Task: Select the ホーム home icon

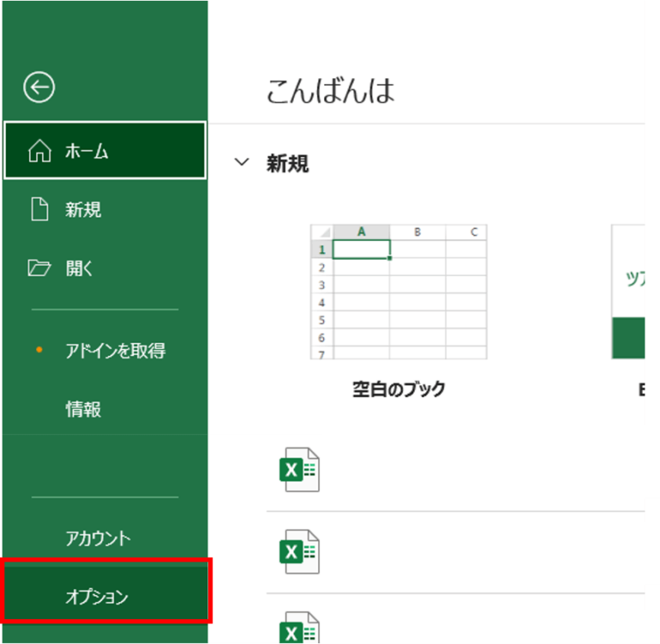Action: click(40, 150)
